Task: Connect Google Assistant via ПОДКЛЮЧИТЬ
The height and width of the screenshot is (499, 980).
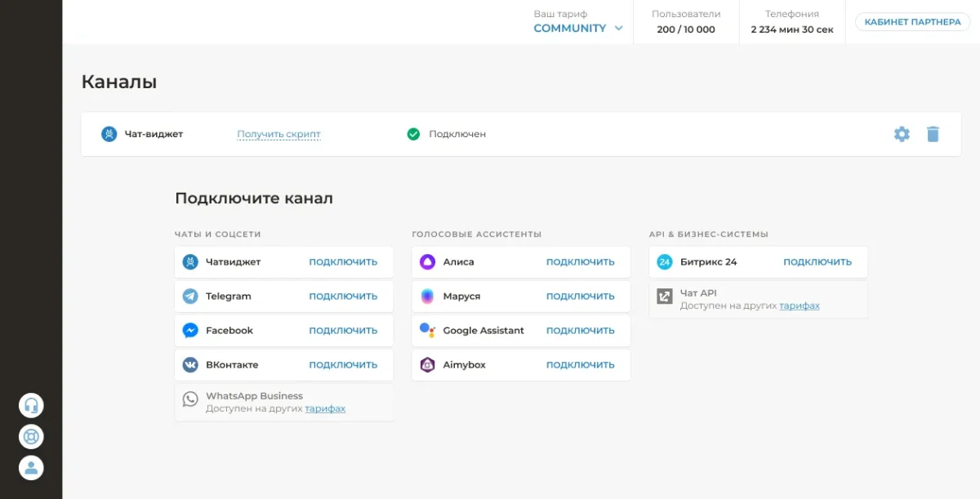Action: point(581,331)
